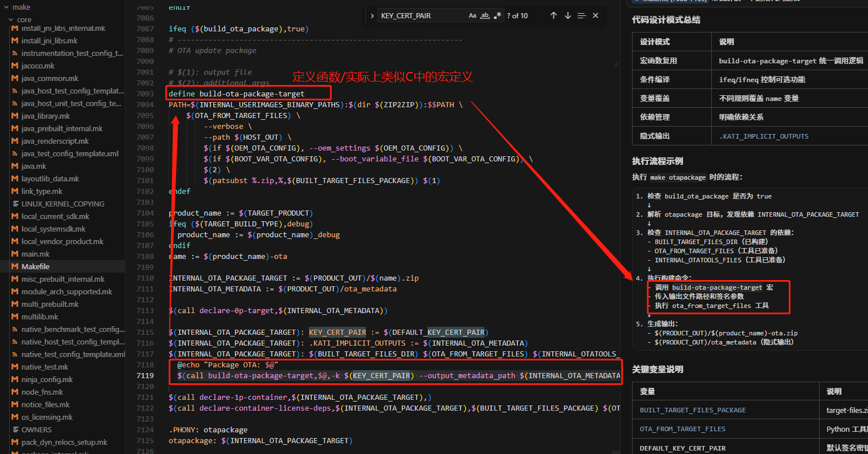This screenshot has height=454, width=868.
Task: Click .KATI_IMPLICIT_OUTPUTS in design pattern table
Action: [x=764, y=136]
